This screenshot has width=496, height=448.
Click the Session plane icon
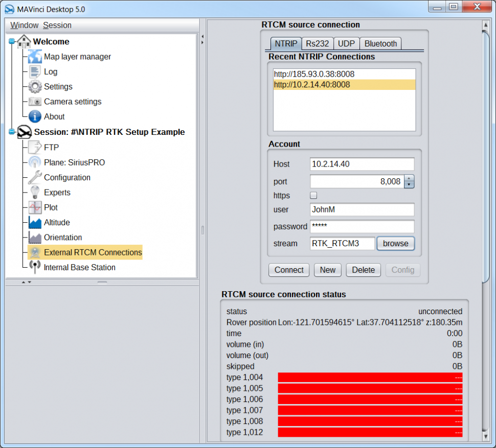click(24, 132)
